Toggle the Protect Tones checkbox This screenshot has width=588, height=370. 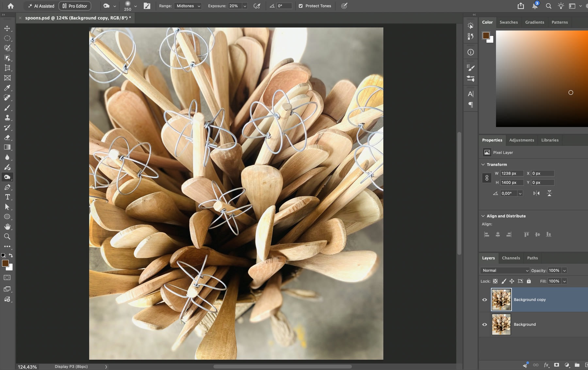301,6
